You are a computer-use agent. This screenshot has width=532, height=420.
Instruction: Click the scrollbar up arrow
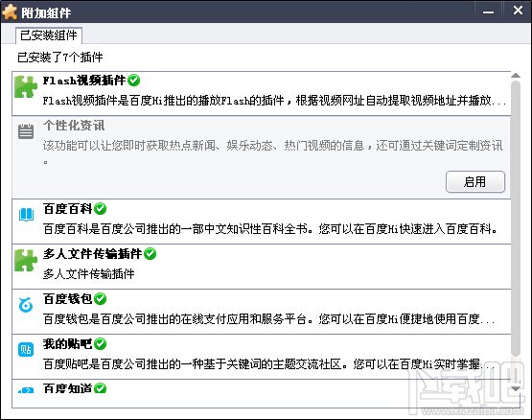pos(516,76)
